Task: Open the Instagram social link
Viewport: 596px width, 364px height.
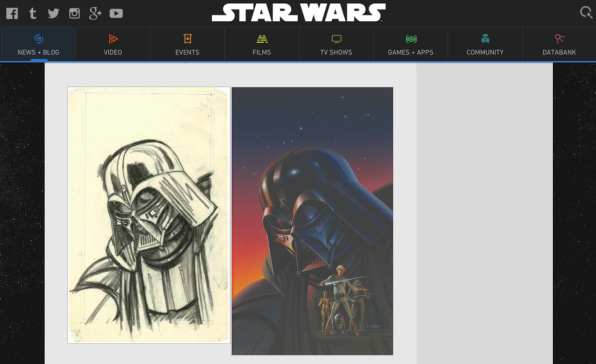Action: [74, 13]
